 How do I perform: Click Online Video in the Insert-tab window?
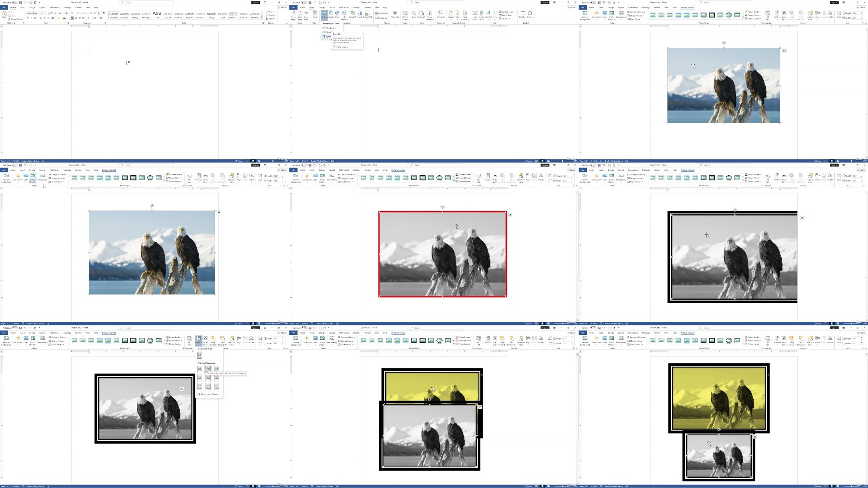405,15
